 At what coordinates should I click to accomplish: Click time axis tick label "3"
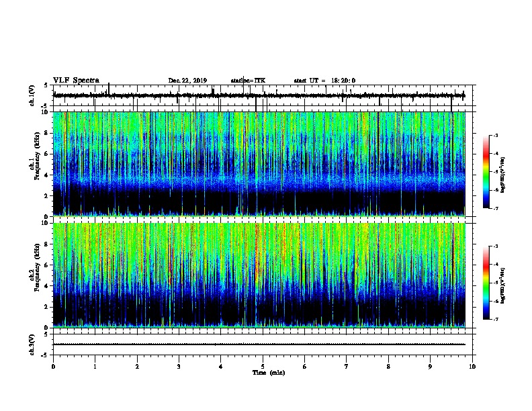[179, 367]
